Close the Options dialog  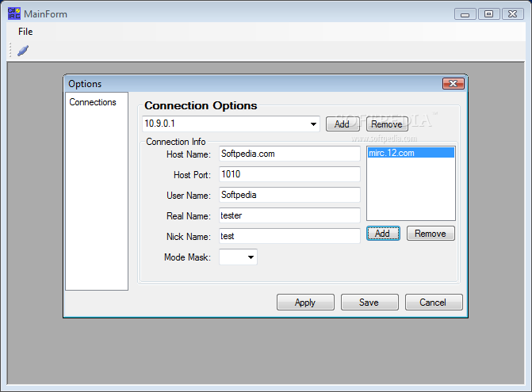point(453,83)
